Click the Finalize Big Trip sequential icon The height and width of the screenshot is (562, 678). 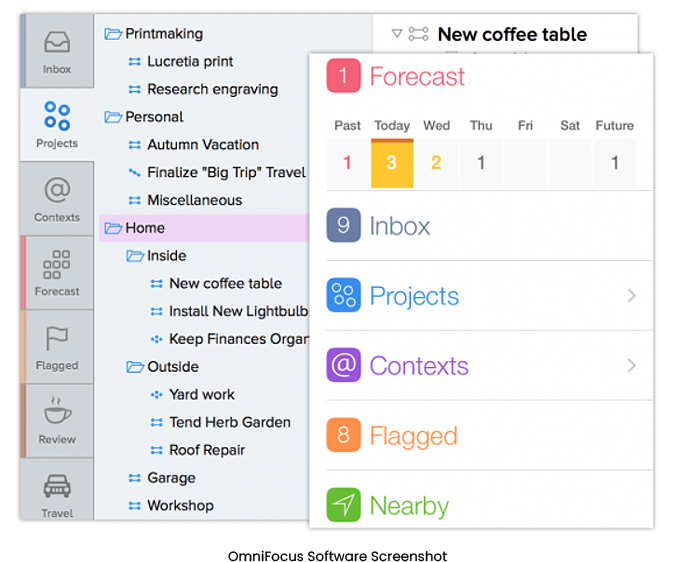click(134, 172)
